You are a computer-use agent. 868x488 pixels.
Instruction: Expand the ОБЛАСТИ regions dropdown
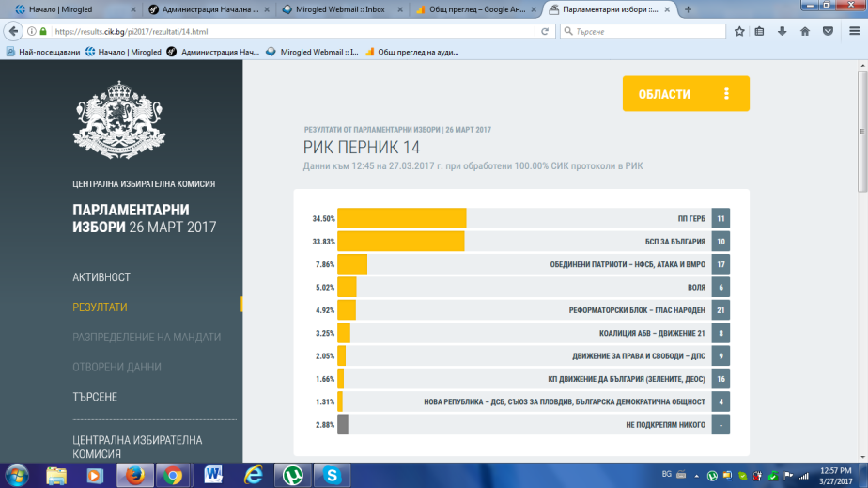(x=686, y=94)
